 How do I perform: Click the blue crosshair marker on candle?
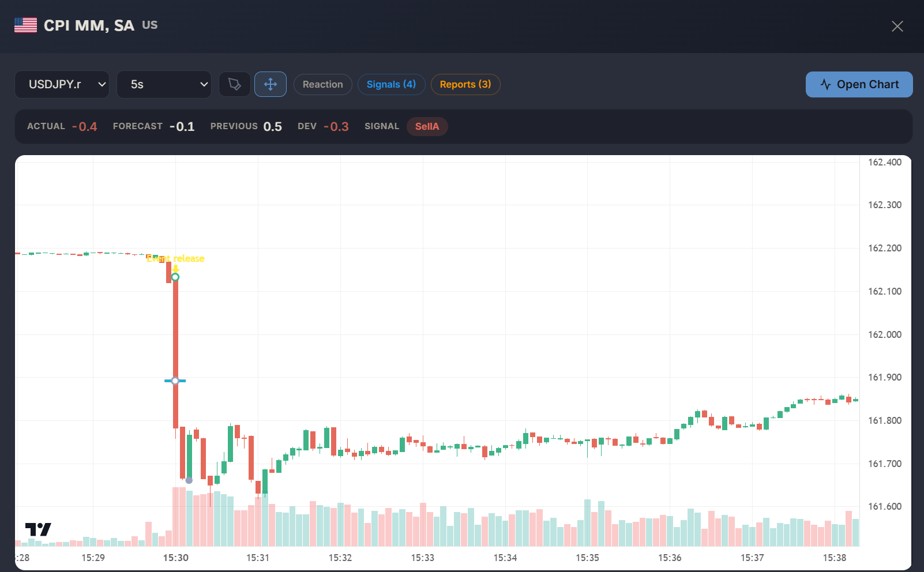tap(175, 381)
